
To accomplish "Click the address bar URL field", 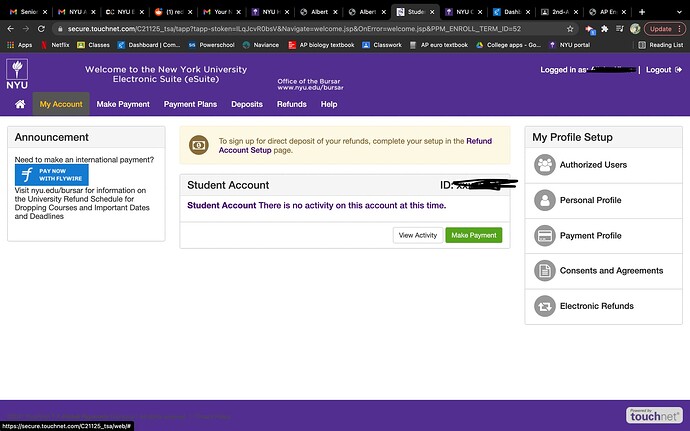I will (x=294, y=29).
